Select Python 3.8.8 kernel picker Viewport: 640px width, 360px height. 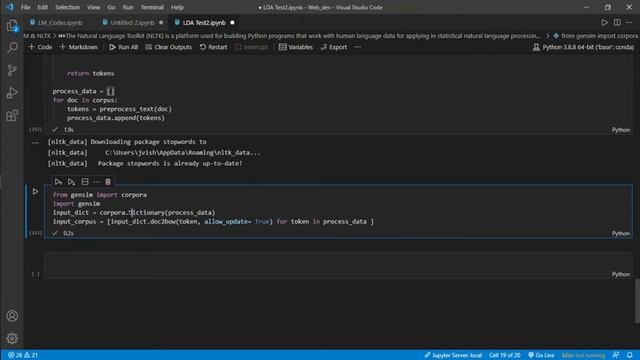click(x=583, y=47)
